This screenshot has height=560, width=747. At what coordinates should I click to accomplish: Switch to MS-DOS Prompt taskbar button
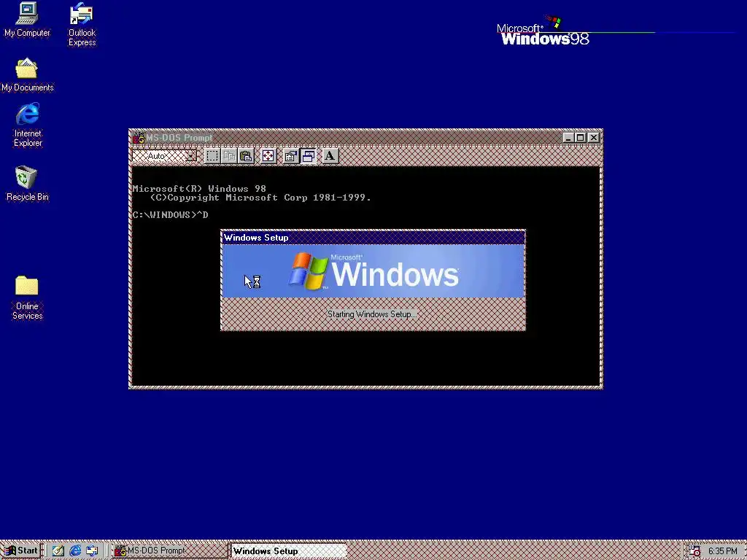(x=169, y=551)
